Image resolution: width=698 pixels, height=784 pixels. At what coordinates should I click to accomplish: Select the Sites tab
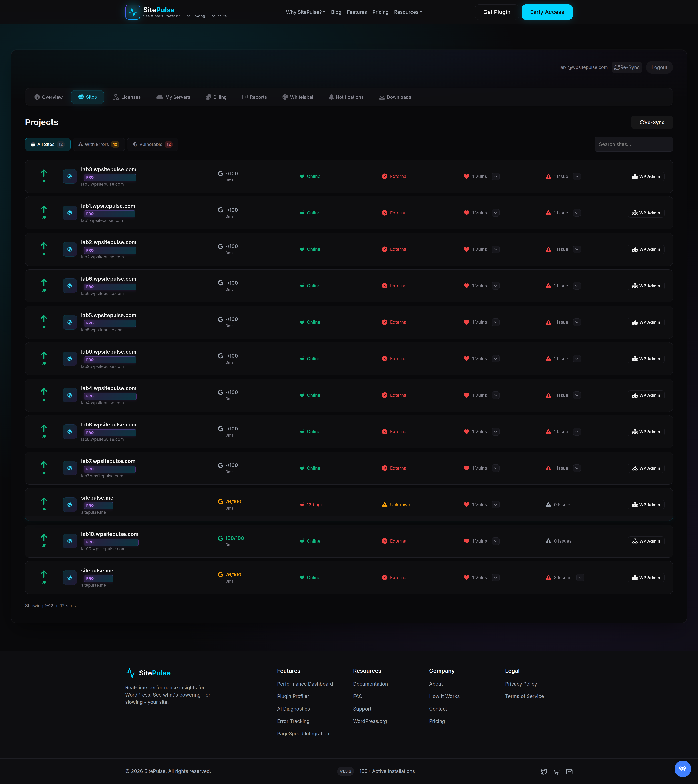pyautogui.click(x=87, y=97)
